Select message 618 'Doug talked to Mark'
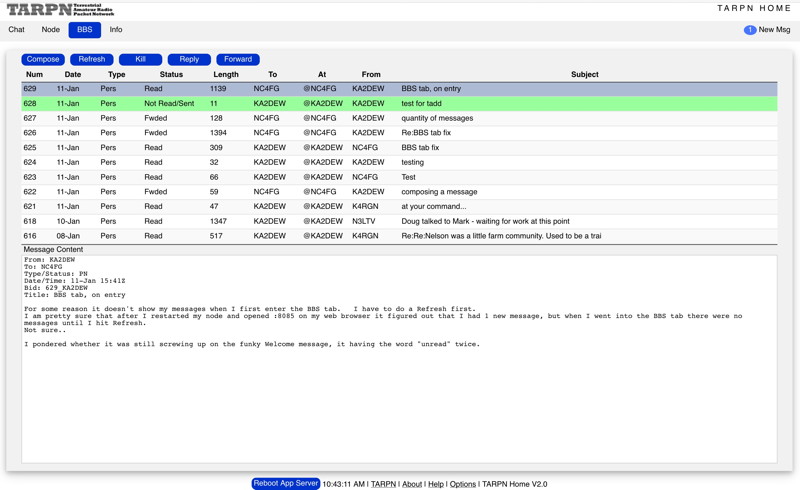Viewport: 800px width, 490px height. click(399, 222)
